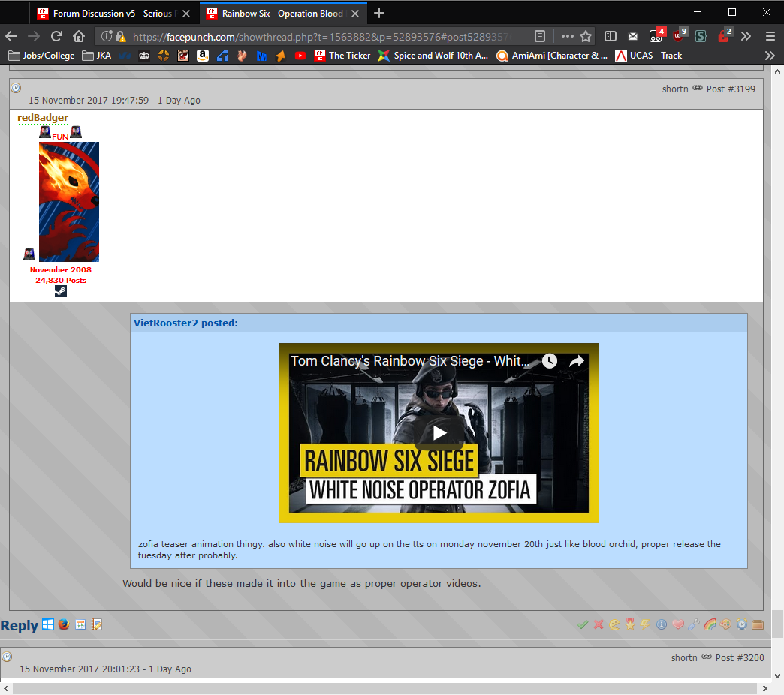Reply to redBadger's post
The image size is (784, 695).
pyautogui.click(x=19, y=625)
